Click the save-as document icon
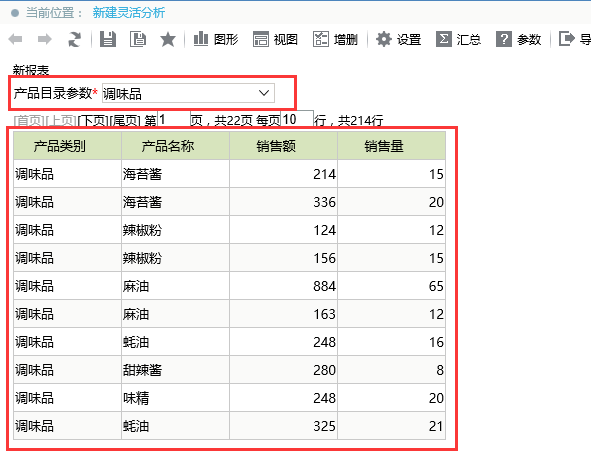Screen dimensions: 591x465 pyautogui.click(x=138, y=39)
